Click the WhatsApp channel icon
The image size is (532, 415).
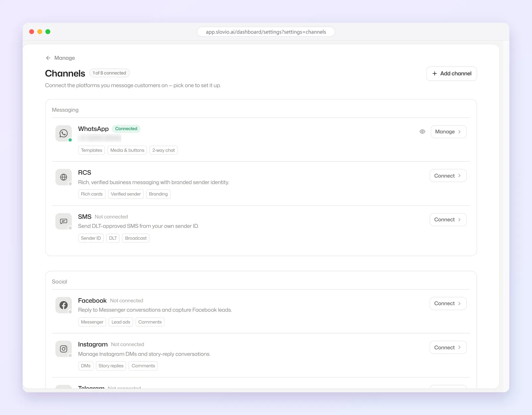click(x=64, y=133)
